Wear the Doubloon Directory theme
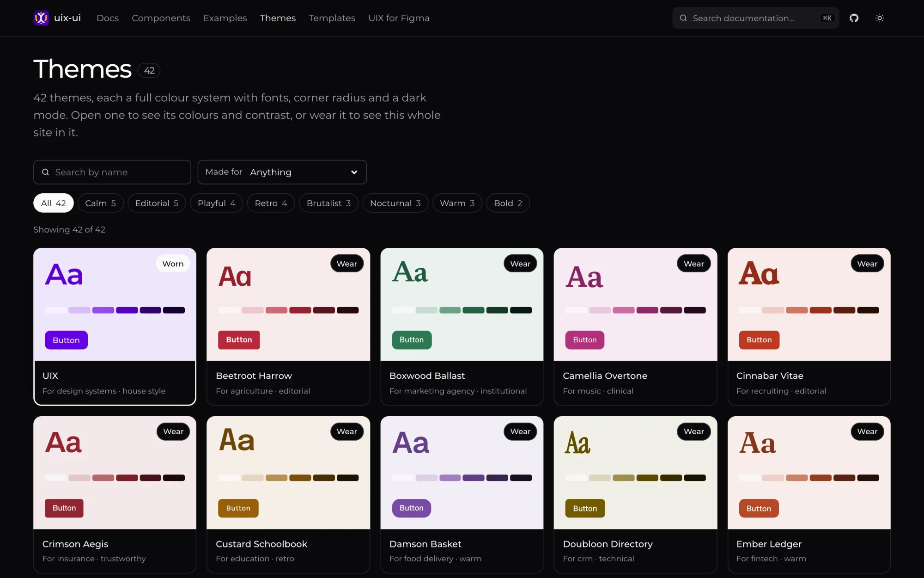Image resolution: width=924 pixels, height=578 pixels. pos(694,431)
